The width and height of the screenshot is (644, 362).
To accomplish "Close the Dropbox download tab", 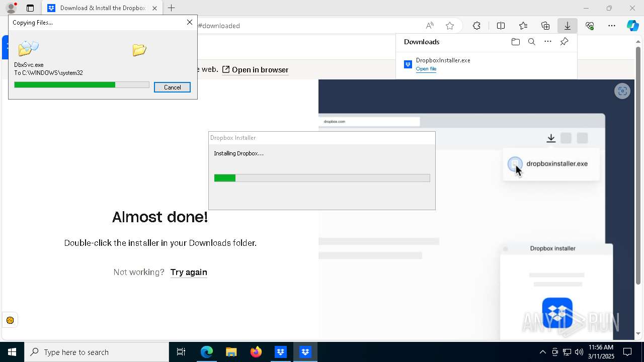I will (x=154, y=8).
